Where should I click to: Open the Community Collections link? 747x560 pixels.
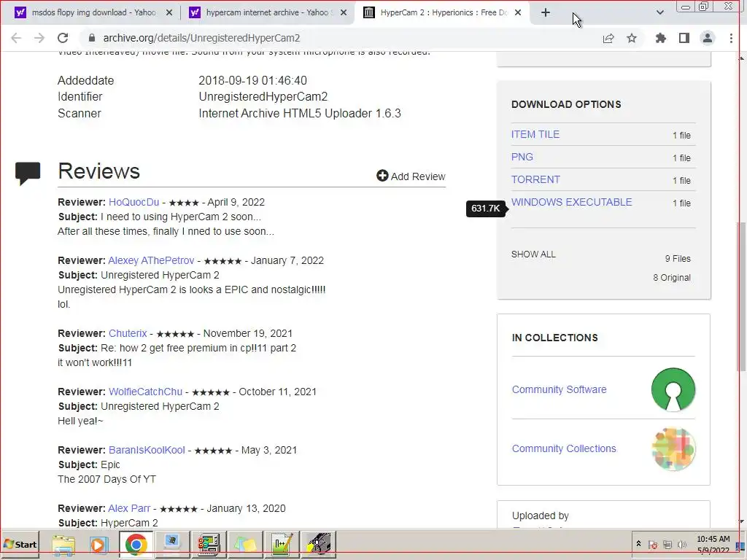coord(564,448)
